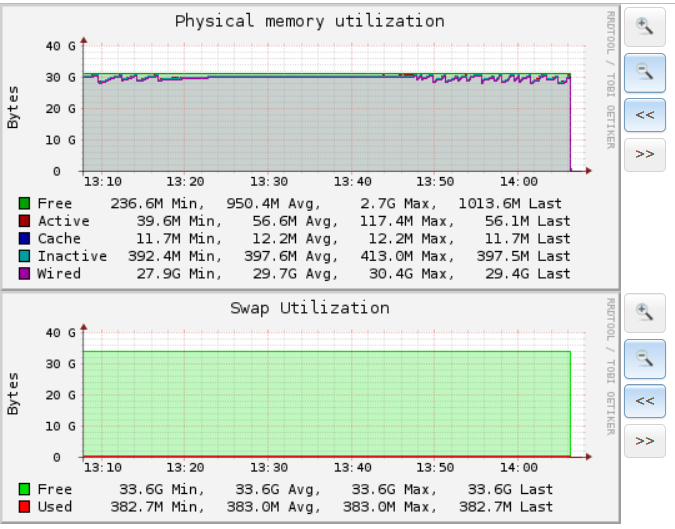Click the red Used swap legend swatch
Viewport: 675px width, 529px height.
click(x=25, y=507)
